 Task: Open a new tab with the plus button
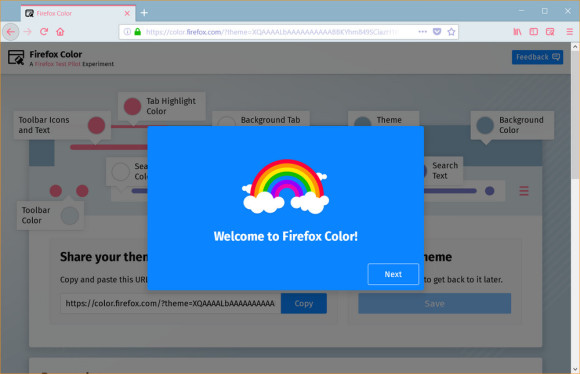(144, 13)
